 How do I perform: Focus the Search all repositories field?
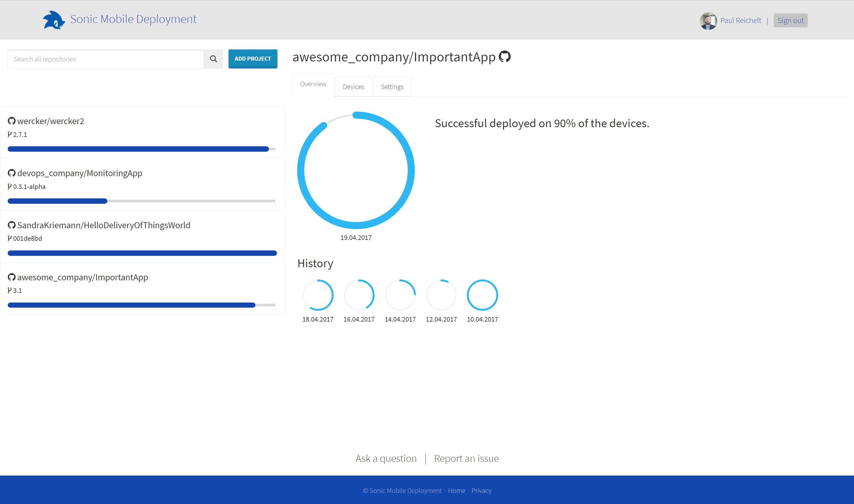click(x=106, y=59)
